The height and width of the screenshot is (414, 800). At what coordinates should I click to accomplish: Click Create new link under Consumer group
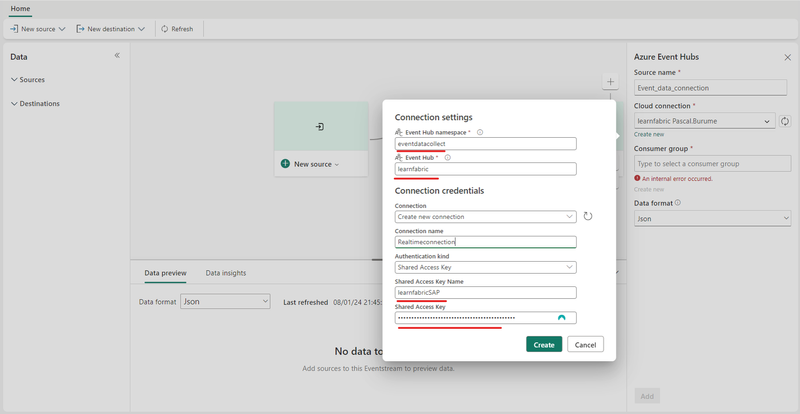[x=649, y=189]
